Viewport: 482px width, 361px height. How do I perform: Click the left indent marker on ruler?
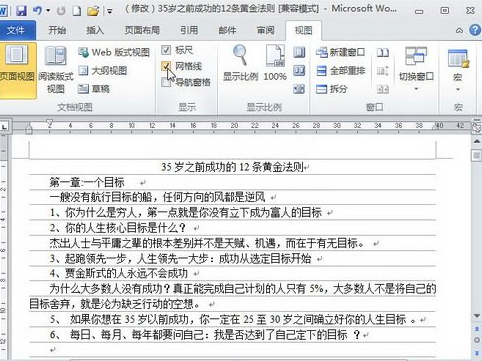(x=29, y=130)
